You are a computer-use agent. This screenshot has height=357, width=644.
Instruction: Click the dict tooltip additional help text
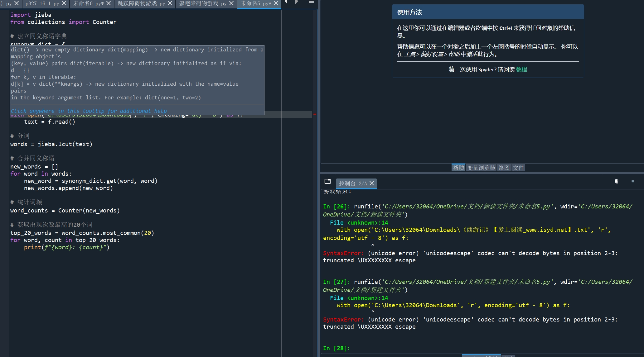[89, 111]
